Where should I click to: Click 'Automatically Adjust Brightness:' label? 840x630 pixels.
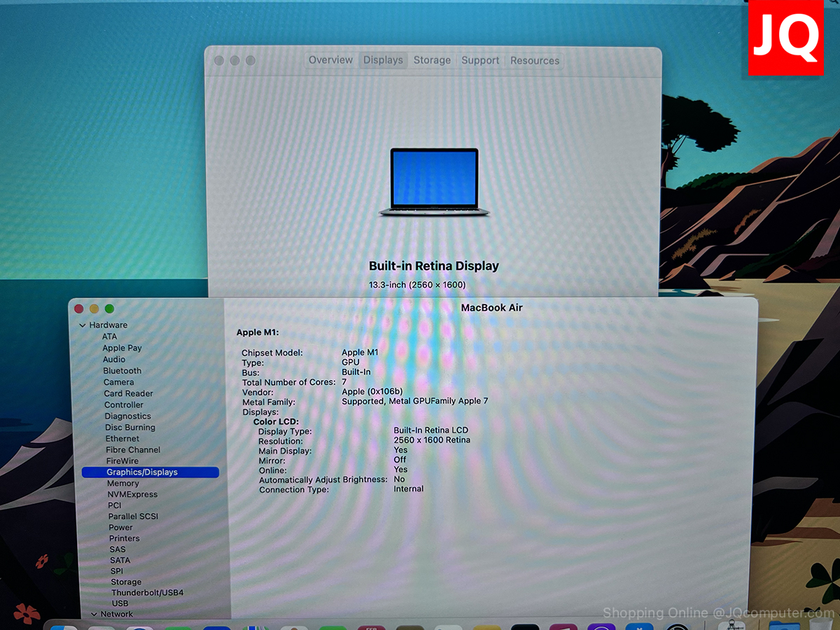coord(323,480)
